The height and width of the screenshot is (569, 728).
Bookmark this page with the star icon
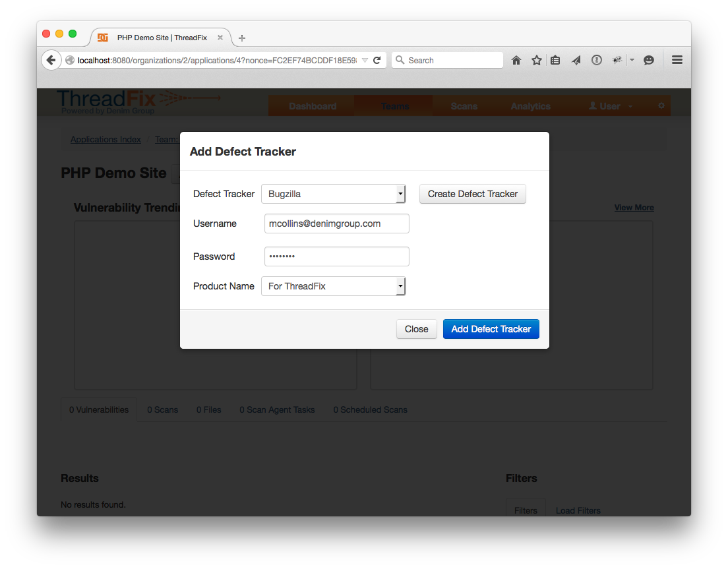(536, 61)
